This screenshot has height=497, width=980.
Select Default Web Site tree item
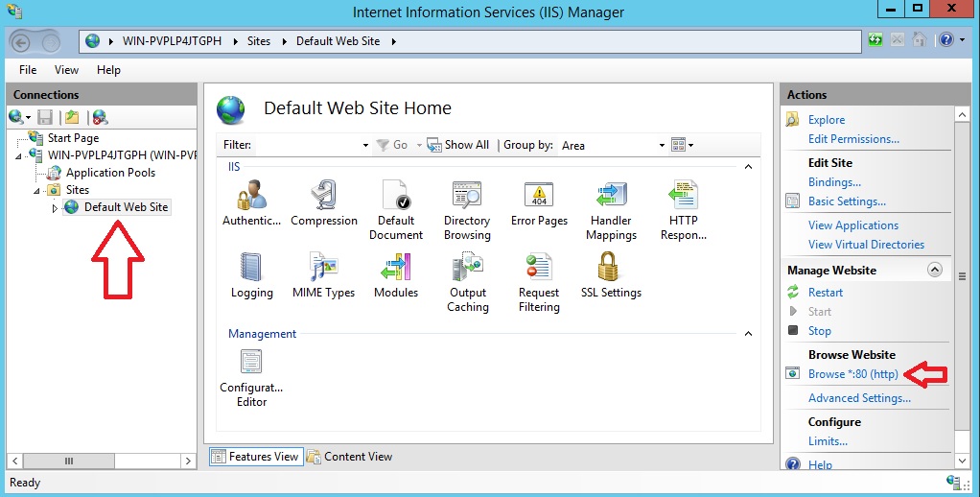point(126,207)
